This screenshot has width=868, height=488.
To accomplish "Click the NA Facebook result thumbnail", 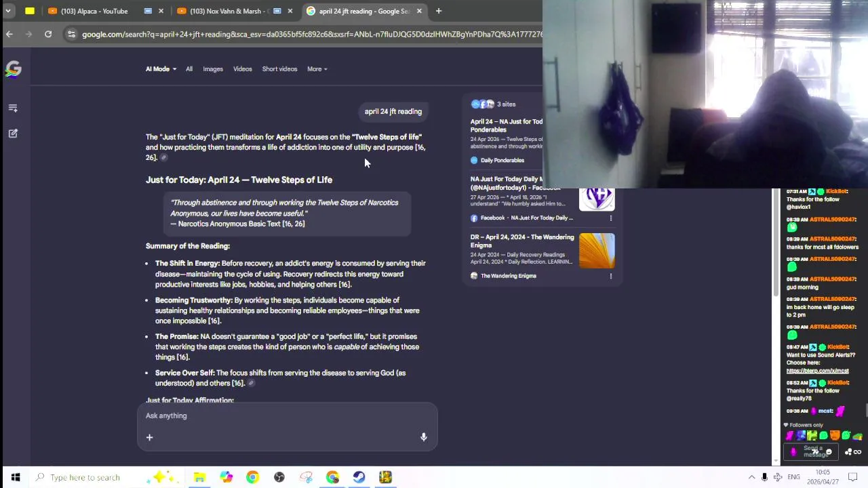I will [597, 199].
